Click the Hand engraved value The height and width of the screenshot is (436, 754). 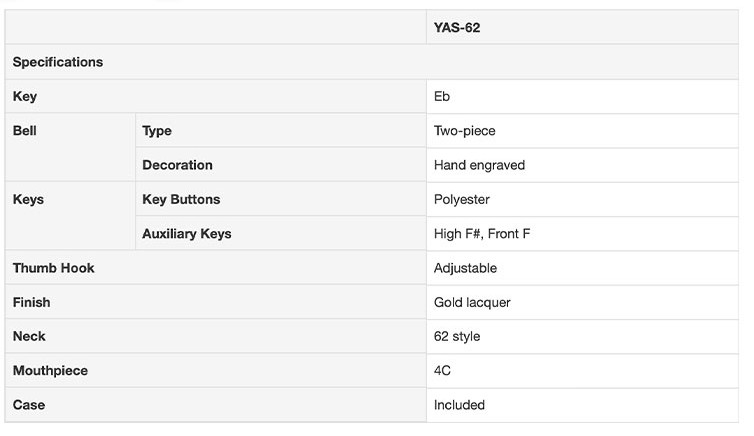(x=479, y=165)
